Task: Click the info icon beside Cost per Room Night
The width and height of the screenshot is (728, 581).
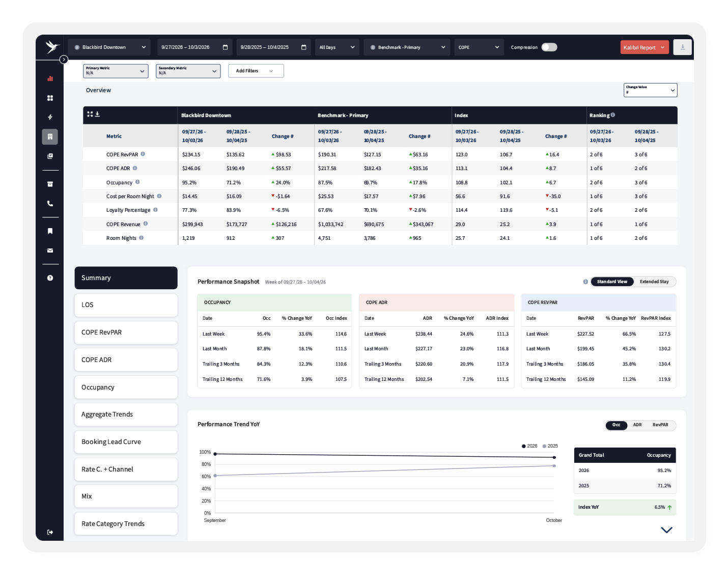Action: click(159, 196)
